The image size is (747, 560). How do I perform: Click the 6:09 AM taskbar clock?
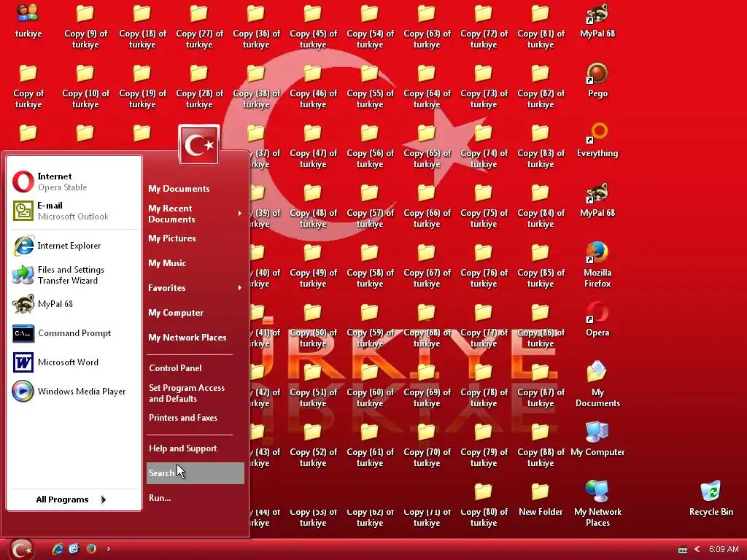(x=723, y=549)
